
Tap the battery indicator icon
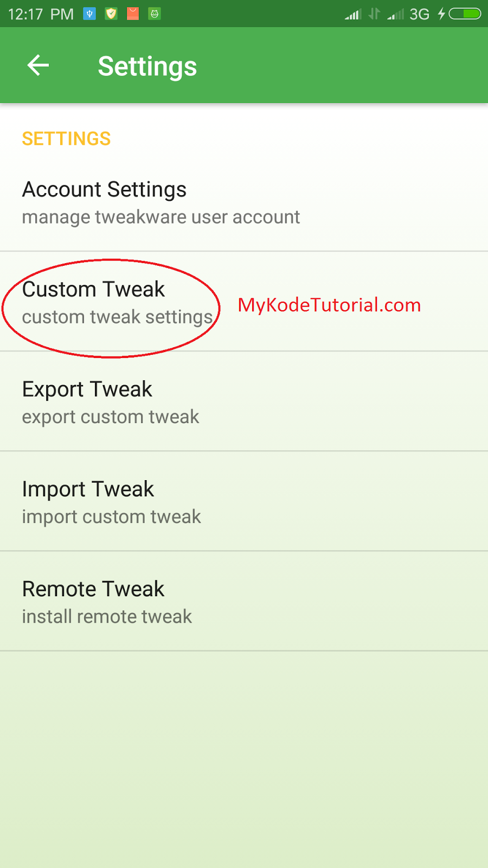pyautogui.click(x=465, y=14)
